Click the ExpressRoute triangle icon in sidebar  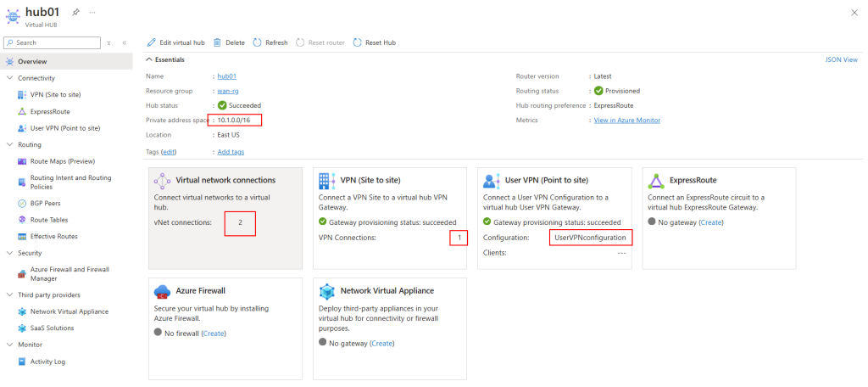21,111
